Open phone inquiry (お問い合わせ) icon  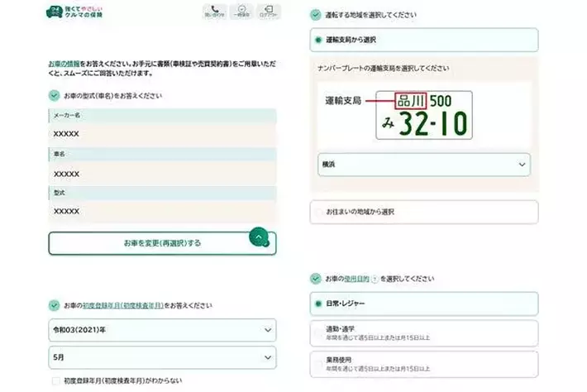214,12
